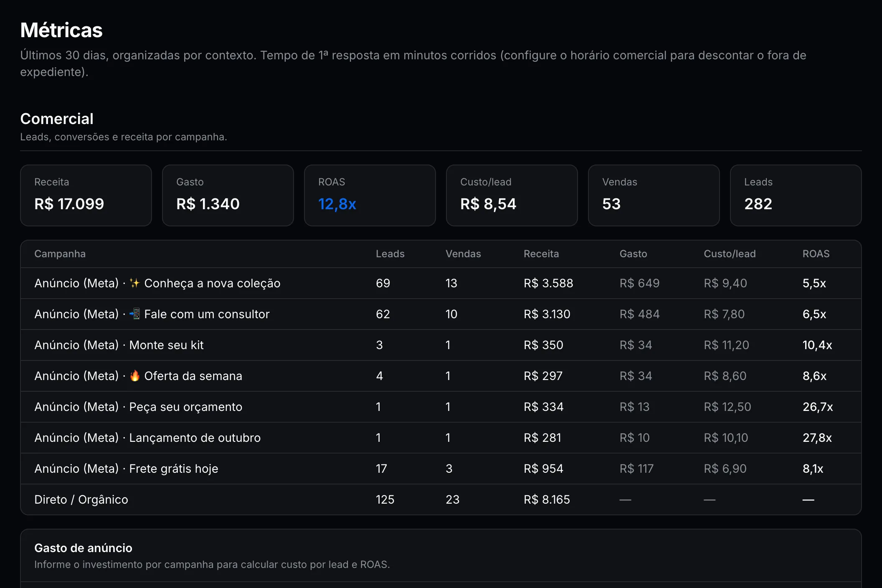
Task: Select the Lançamento de outubro campaign row
Action: point(441,438)
